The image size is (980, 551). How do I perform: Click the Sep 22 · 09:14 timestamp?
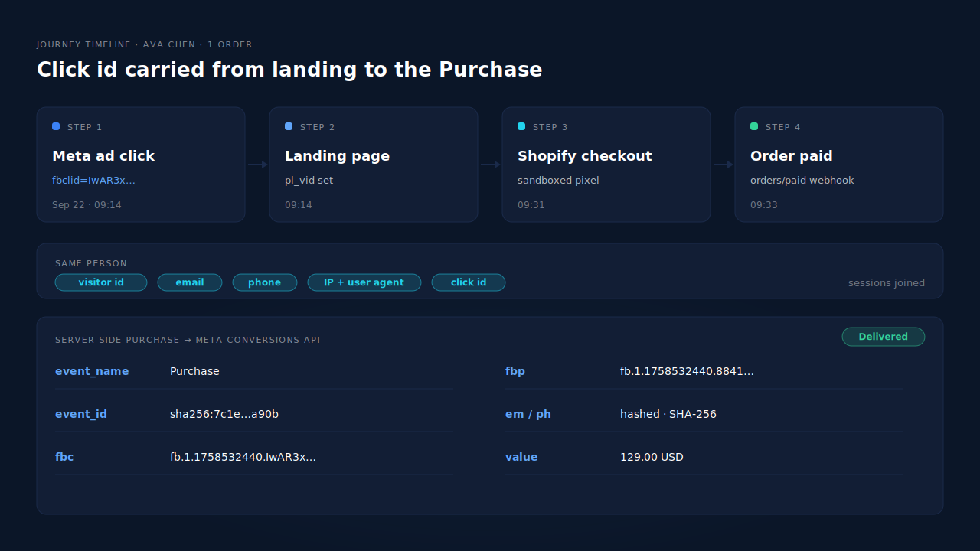click(x=87, y=205)
